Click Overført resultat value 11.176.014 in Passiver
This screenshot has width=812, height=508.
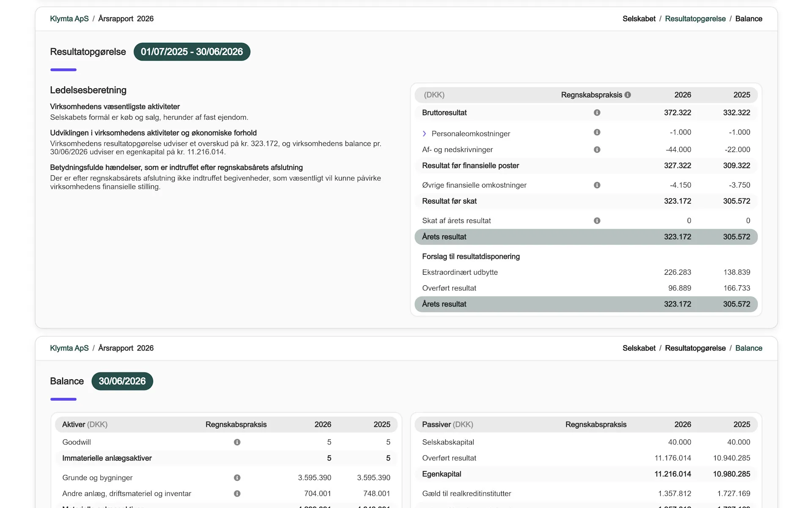click(672, 458)
